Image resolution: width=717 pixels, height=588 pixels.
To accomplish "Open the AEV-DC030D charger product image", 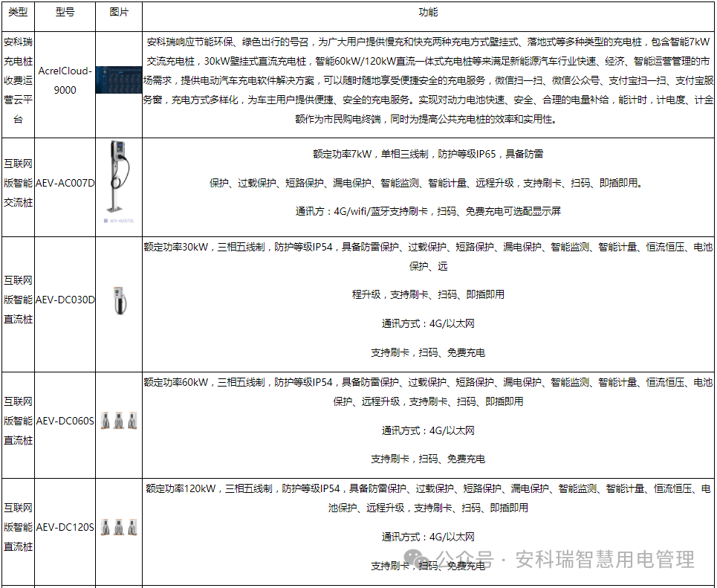I will click(120, 300).
